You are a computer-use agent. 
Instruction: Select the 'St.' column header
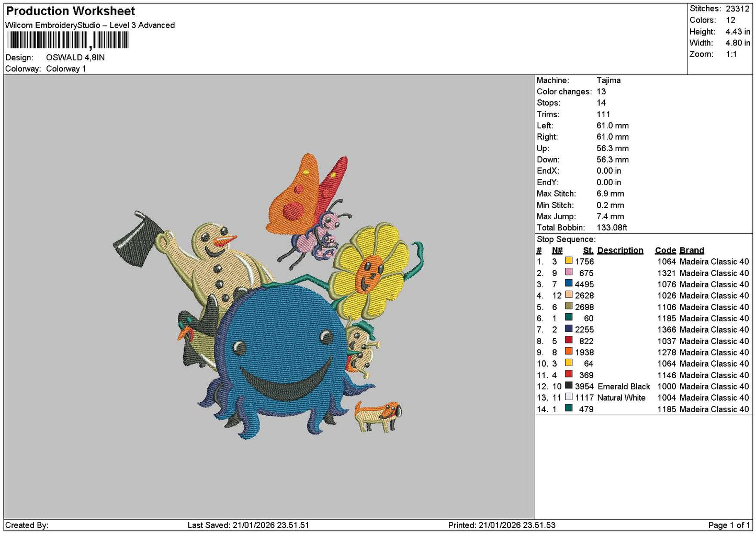coord(588,251)
